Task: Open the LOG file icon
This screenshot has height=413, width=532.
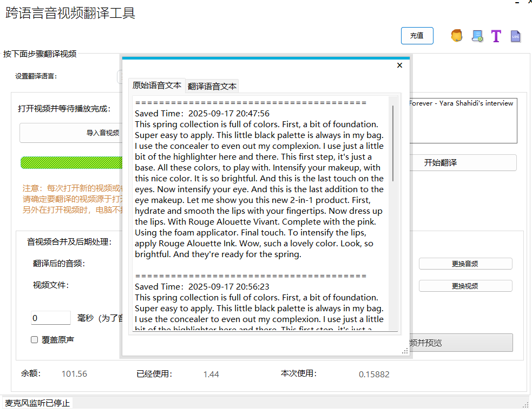Action: [x=515, y=36]
